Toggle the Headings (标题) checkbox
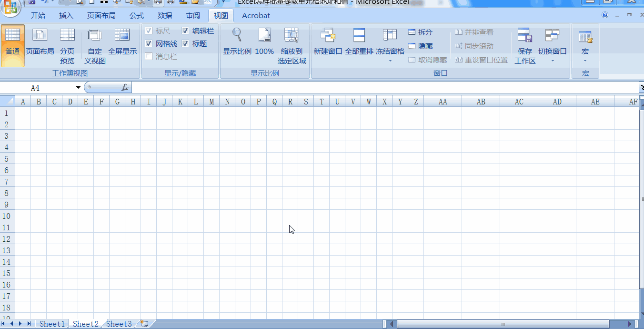This screenshot has width=644, height=329. (185, 44)
